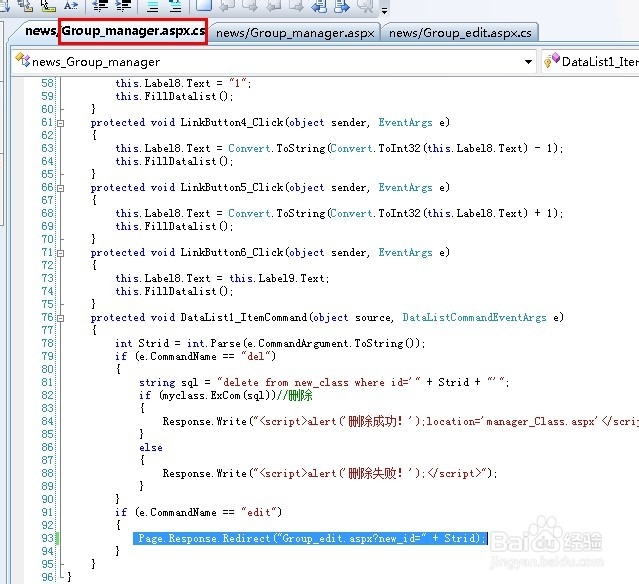This screenshot has height=584, width=639.
Task: Click 'this.Label8.Text = "1"' on line 58
Action: (183, 83)
